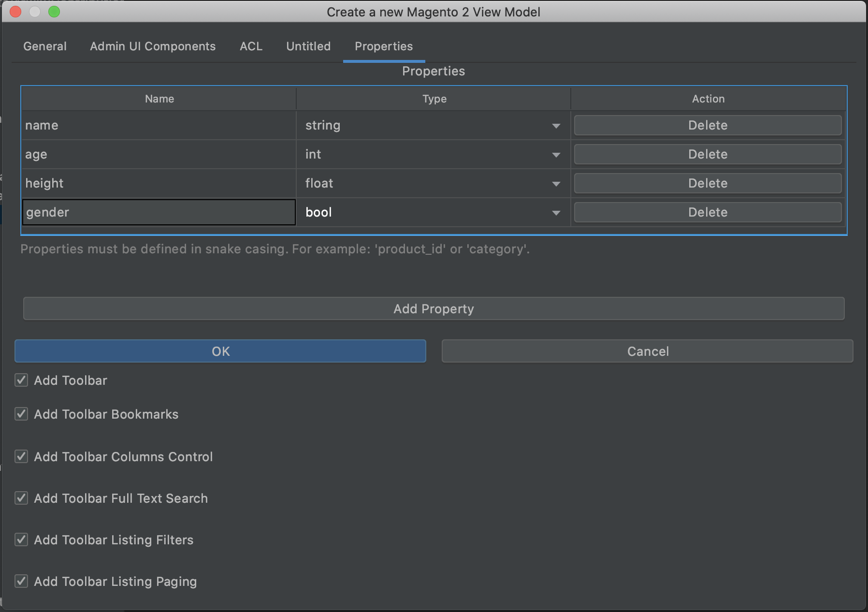868x612 pixels.
Task: Click the Add Property button
Action: coord(434,309)
